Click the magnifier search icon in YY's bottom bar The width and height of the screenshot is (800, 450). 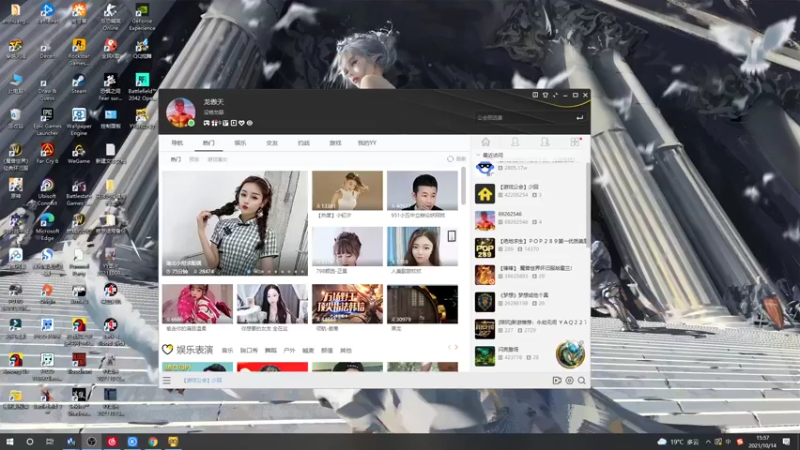tap(582, 380)
